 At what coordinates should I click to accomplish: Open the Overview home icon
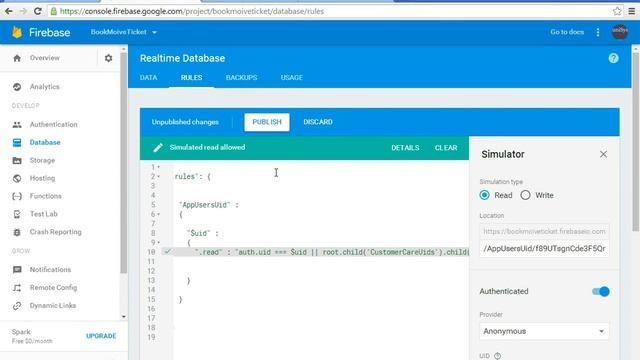coord(17,58)
